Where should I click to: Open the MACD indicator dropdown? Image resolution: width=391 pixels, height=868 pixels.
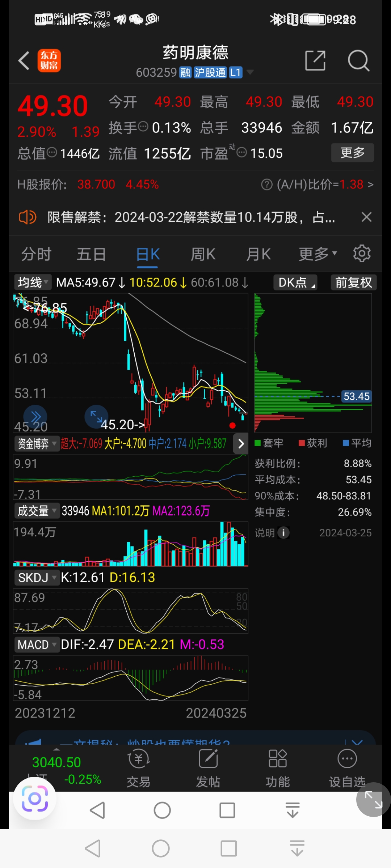pyautogui.click(x=37, y=644)
